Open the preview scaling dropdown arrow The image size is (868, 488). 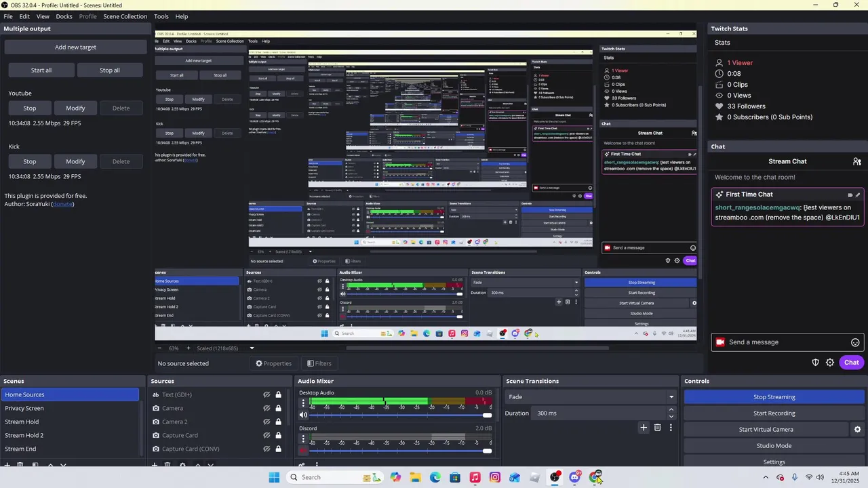pyautogui.click(x=252, y=348)
